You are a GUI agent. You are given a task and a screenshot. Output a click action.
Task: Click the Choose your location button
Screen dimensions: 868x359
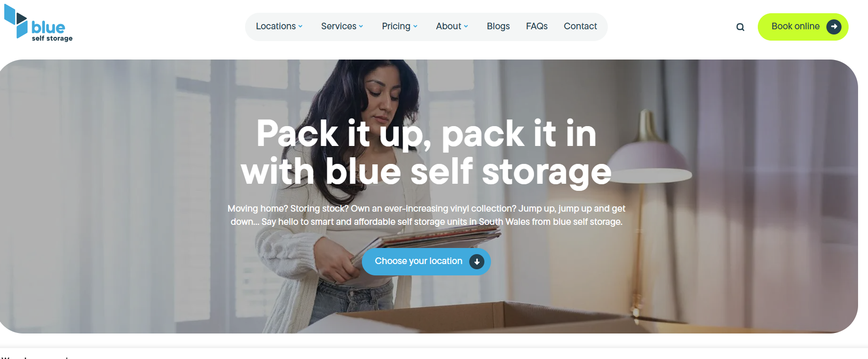tap(426, 262)
